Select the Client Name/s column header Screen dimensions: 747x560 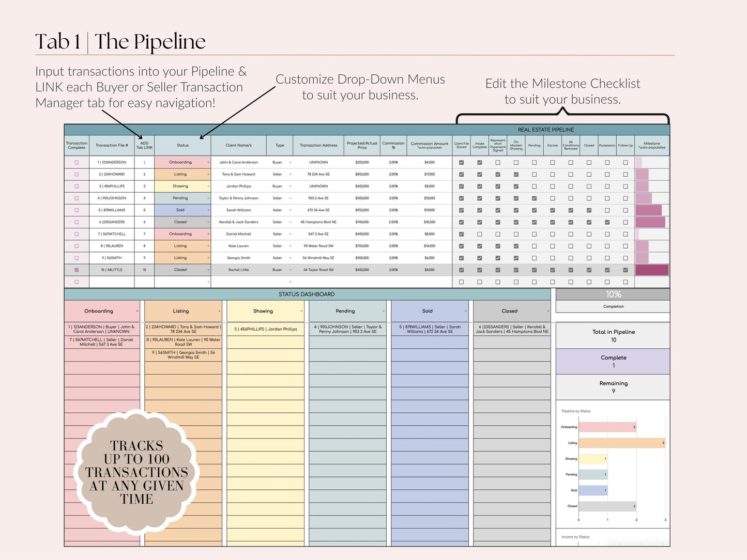pos(238,145)
